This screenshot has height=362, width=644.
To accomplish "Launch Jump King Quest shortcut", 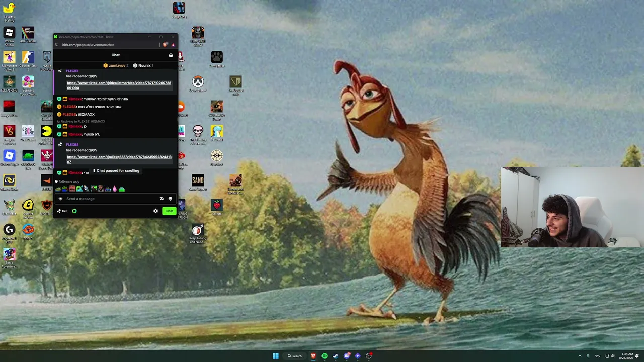I will [x=198, y=36].
